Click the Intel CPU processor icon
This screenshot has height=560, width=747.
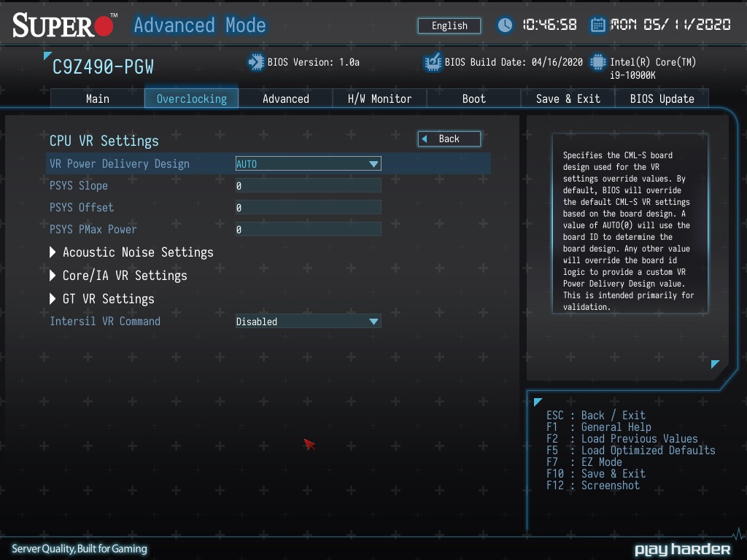598,62
